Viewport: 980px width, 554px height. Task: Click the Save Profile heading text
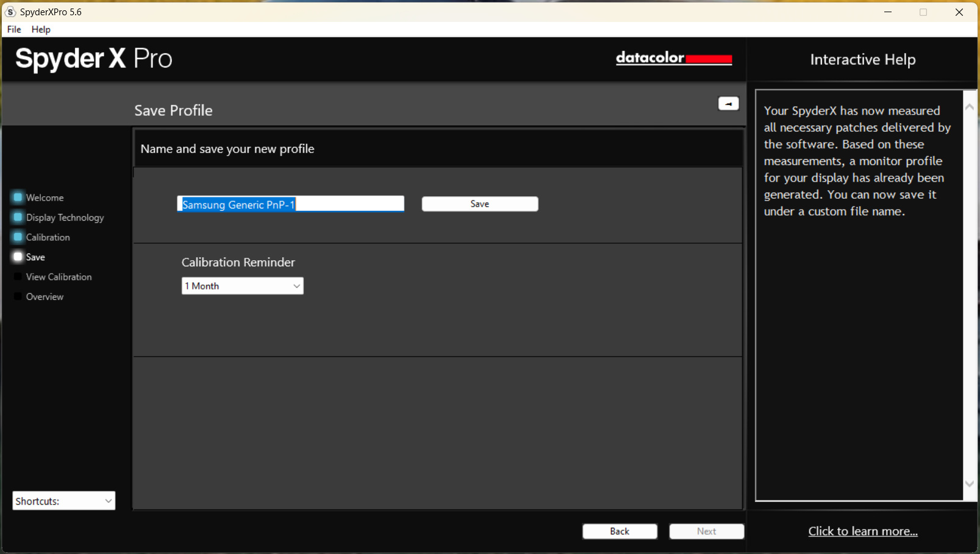[x=174, y=110]
